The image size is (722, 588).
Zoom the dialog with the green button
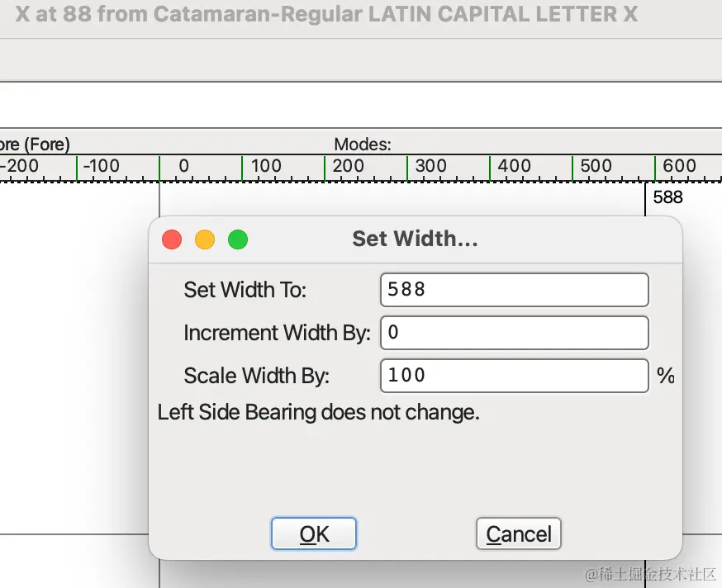coord(238,239)
